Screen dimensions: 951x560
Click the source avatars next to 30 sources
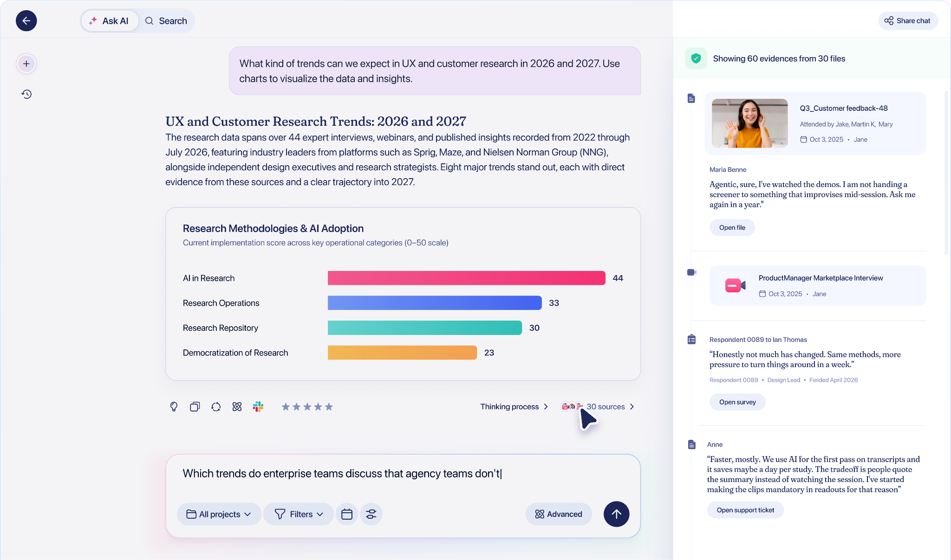point(572,406)
